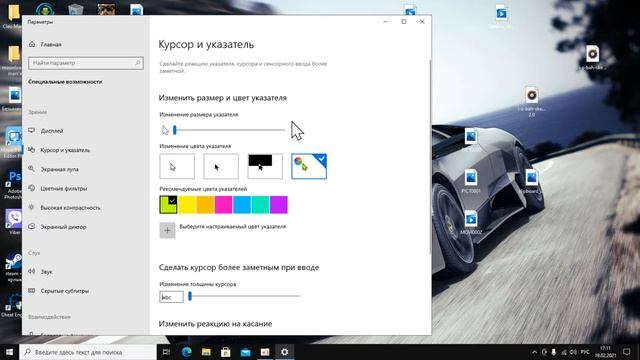Viewport: 640px width, 360px height.
Task: Select the PICT0001 desktop file icon
Action: (x=471, y=181)
